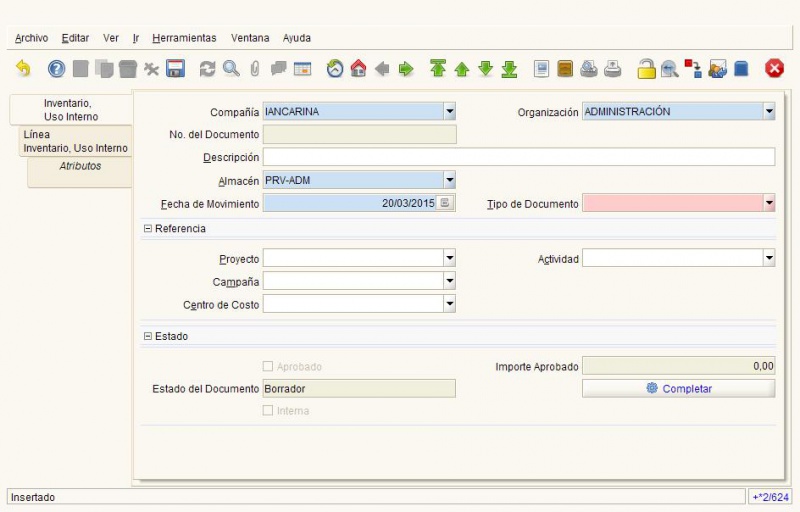Click the printer icon in toolbar
This screenshot has width=800, height=512.
(x=613, y=69)
